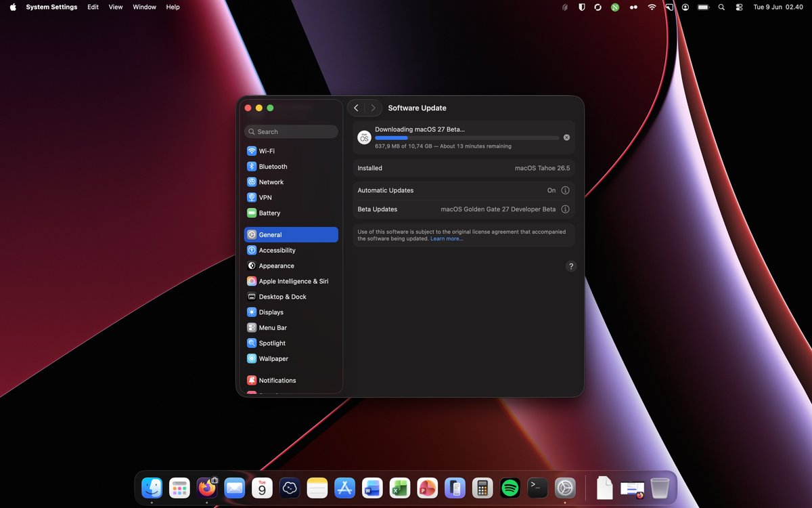Restore the minimized window thumbnail in Dock

pos(633,489)
